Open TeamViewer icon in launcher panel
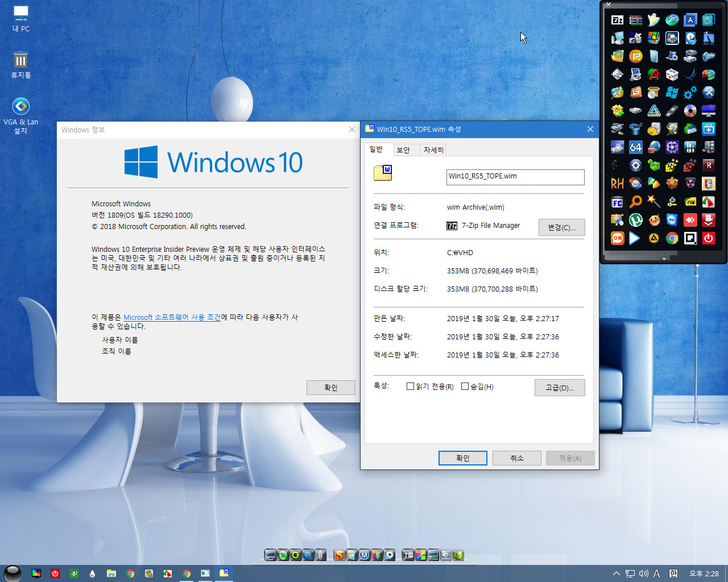728x582 pixels. pos(672,220)
